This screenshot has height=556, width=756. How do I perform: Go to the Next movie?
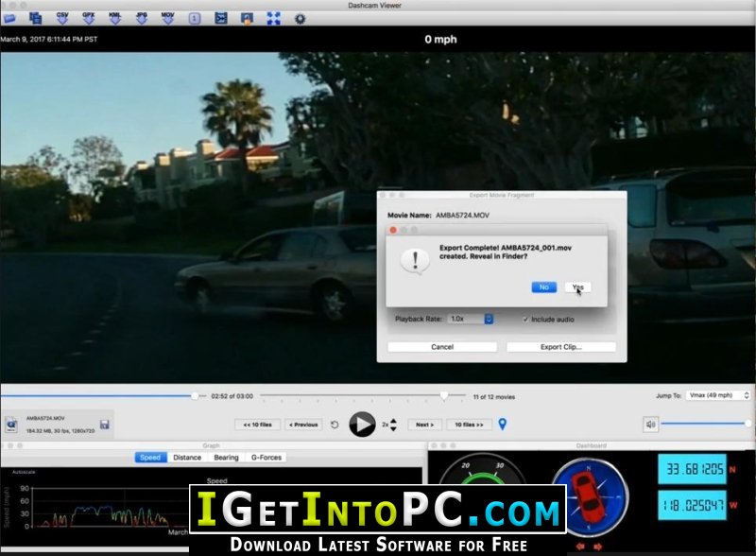click(x=424, y=425)
